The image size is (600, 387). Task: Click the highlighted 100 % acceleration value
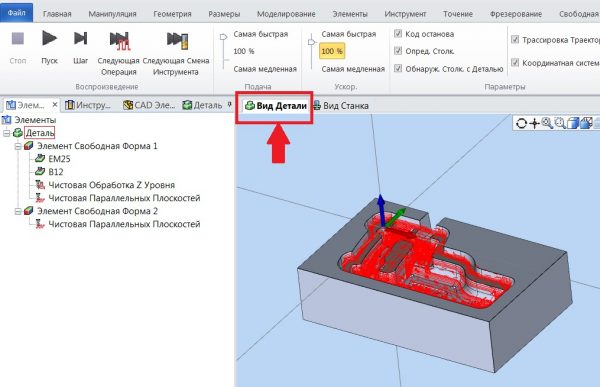[x=332, y=51]
